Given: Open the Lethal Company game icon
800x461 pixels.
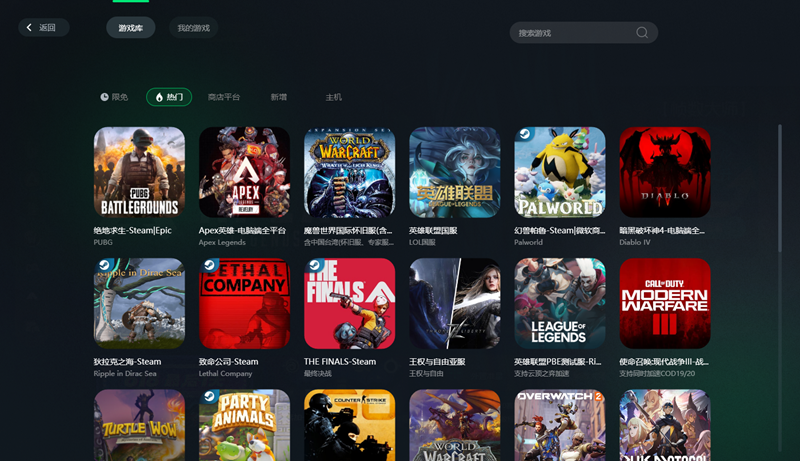Looking at the screenshot, I should tap(244, 303).
